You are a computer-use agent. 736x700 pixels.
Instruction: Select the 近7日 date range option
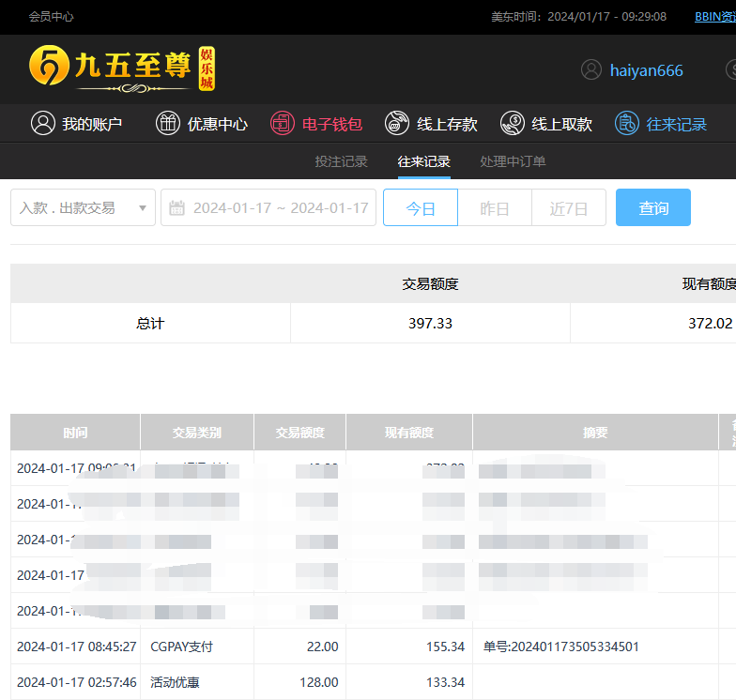(x=569, y=208)
